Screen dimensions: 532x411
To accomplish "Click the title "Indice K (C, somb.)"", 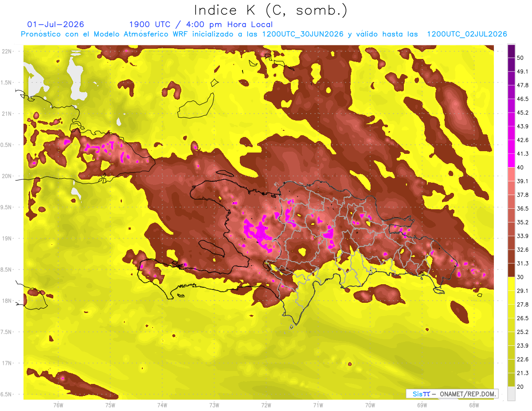I will coord(271,11).
